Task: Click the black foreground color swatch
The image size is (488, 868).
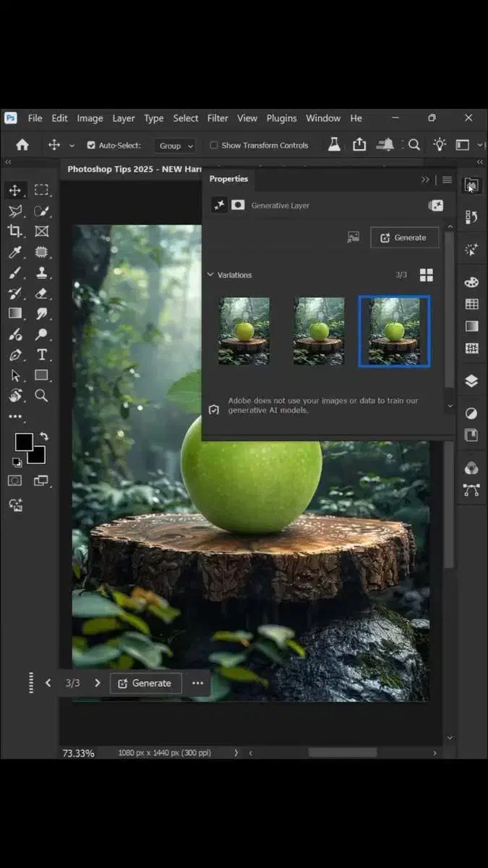Action: point(23,442)
